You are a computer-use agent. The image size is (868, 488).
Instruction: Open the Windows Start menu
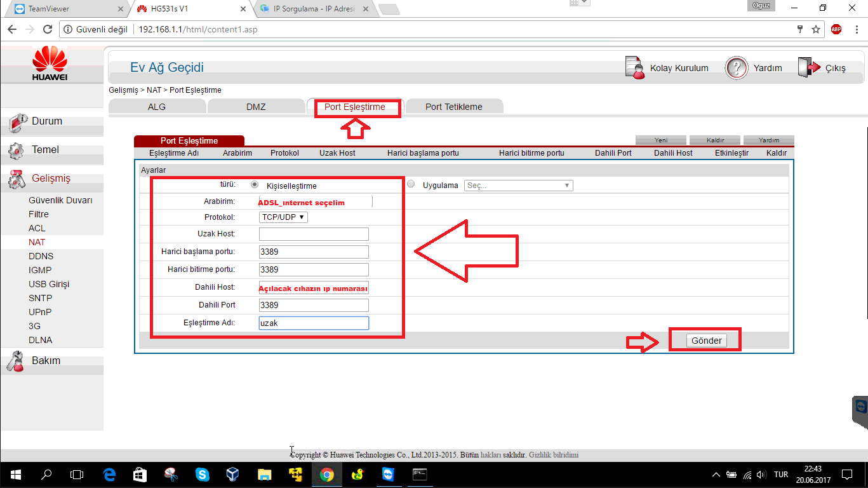[15, 474]
